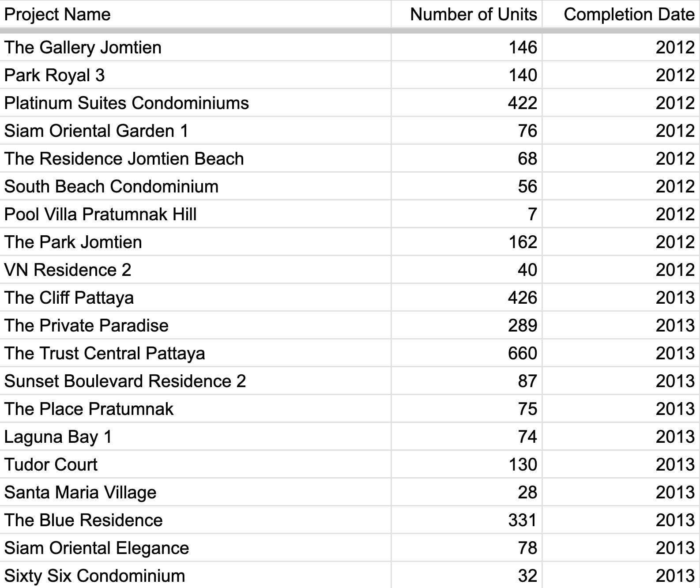Click the Platinum Suites Condominiums cell
Screen dimensions: 700x588
coord(195,103)
